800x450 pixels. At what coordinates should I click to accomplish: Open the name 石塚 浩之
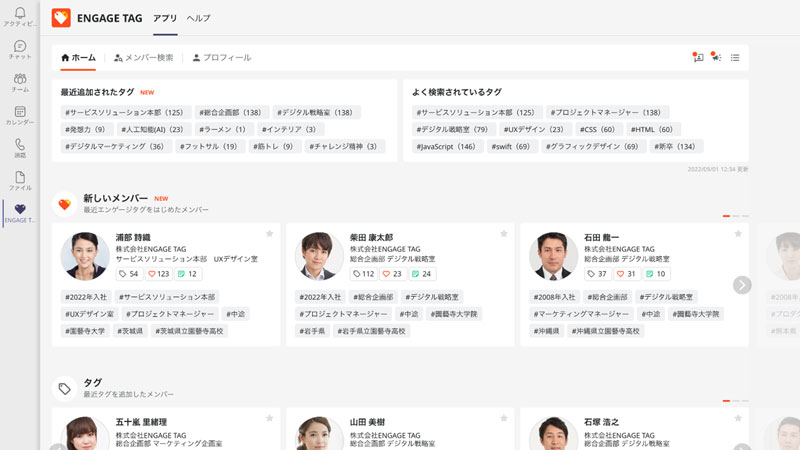[x=602, y=422]
